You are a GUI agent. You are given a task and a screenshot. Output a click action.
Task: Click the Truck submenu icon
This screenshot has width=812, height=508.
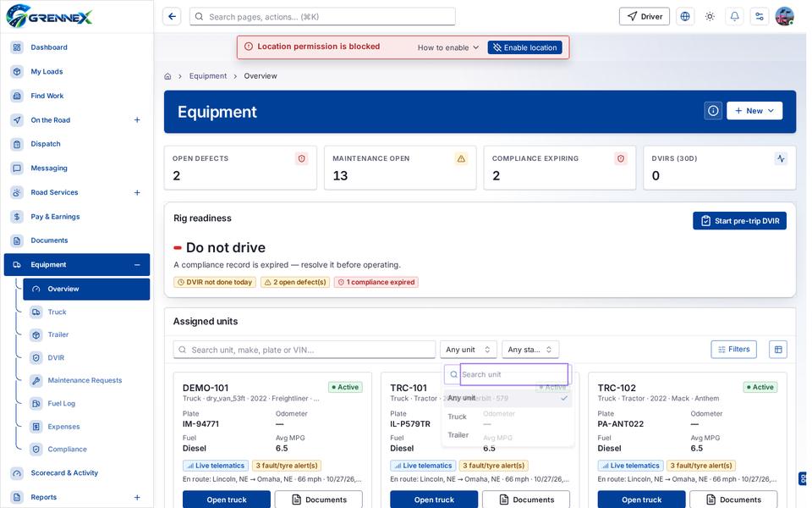click(x=36, y=312)
